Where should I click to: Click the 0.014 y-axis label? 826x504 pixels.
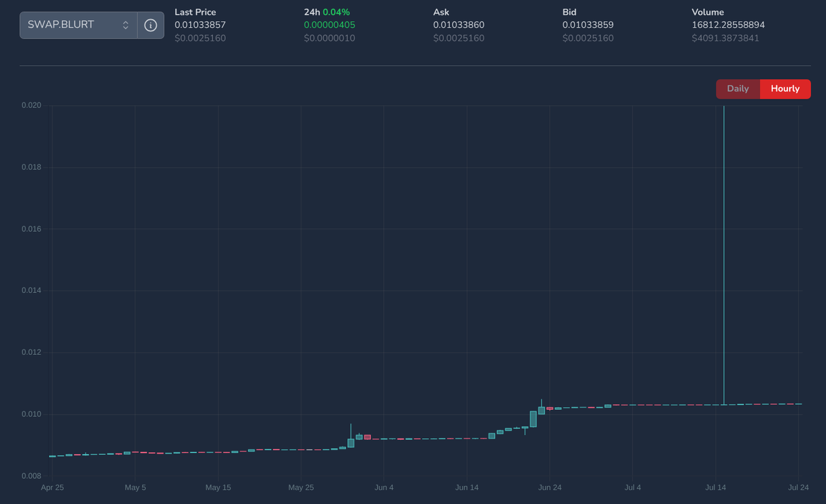(31, 290)
